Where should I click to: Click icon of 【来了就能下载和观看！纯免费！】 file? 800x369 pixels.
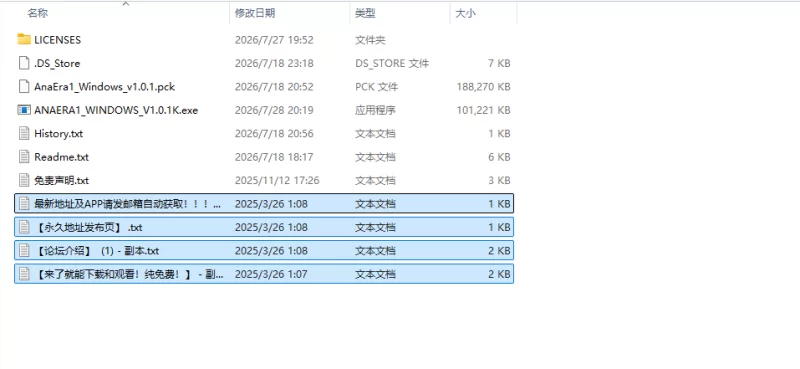pyautogui.click(x=24, y=274)
